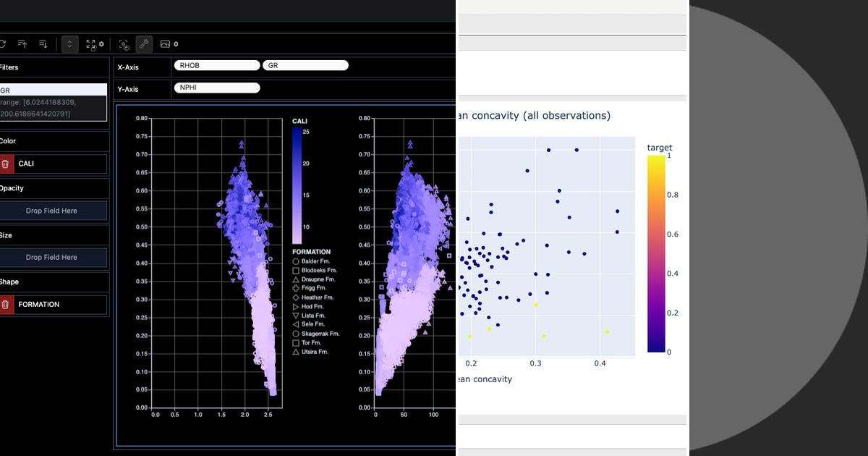Click the expand view icon
Viewport: 868px width, 456px height.
coord(91,43)
